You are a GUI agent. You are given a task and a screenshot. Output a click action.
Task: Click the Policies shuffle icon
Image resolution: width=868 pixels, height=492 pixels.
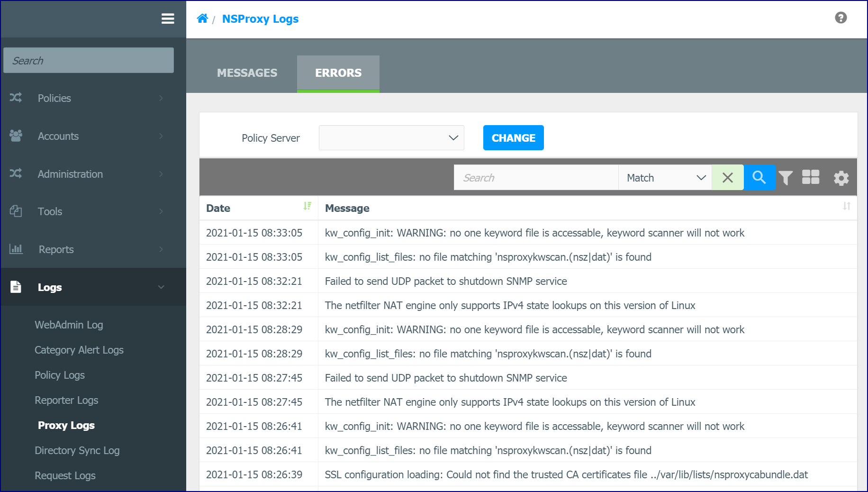16,98
